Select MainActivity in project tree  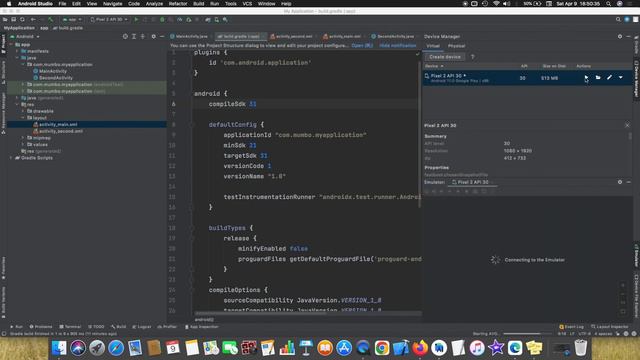coord(53,71)
